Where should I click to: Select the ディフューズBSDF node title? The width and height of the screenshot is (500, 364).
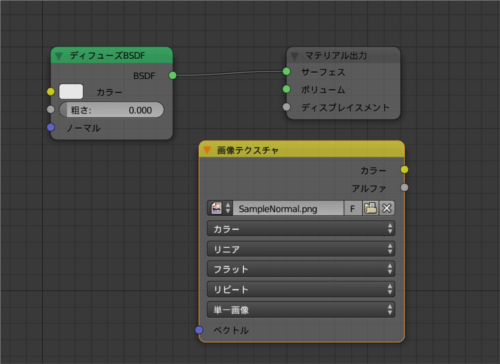pyautogui.click(x=107, y=56)
